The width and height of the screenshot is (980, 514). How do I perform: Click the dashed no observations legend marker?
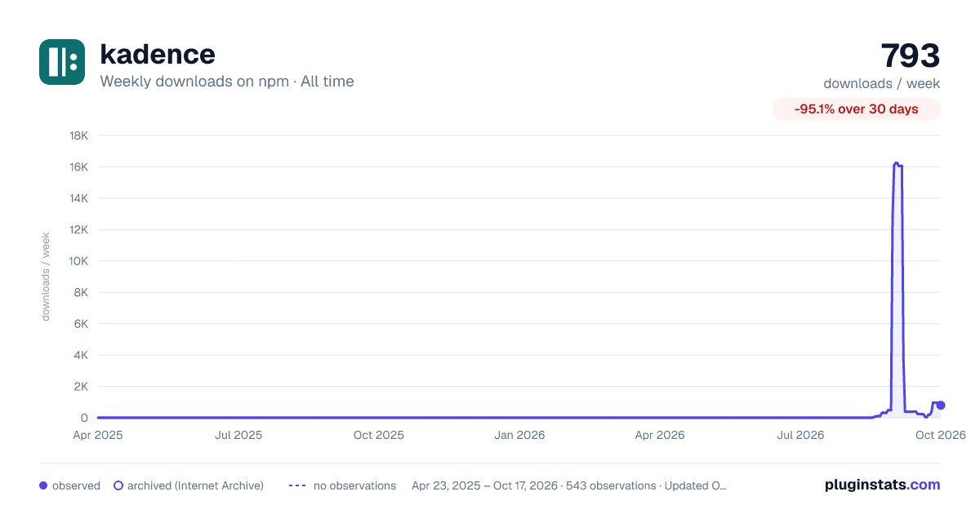(x=297, y=485)
